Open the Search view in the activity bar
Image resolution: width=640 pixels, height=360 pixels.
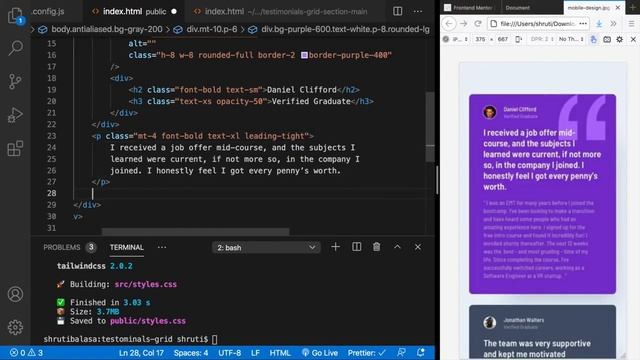tap(15, 48)
